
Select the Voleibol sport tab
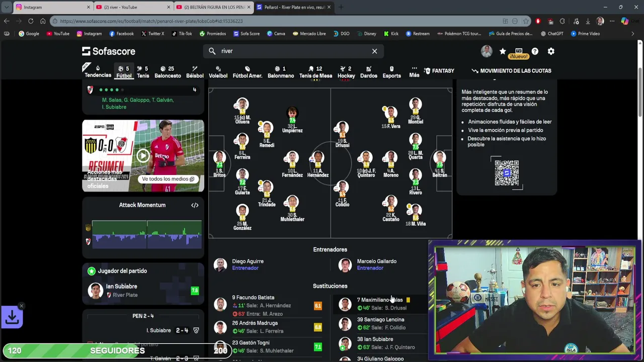click(x=218, y=72)
